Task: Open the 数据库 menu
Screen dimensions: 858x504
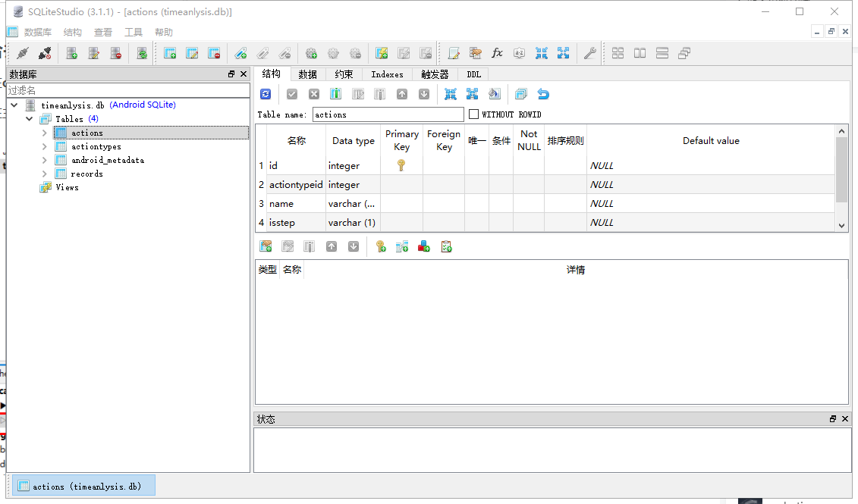Action: tap(38, 33)
